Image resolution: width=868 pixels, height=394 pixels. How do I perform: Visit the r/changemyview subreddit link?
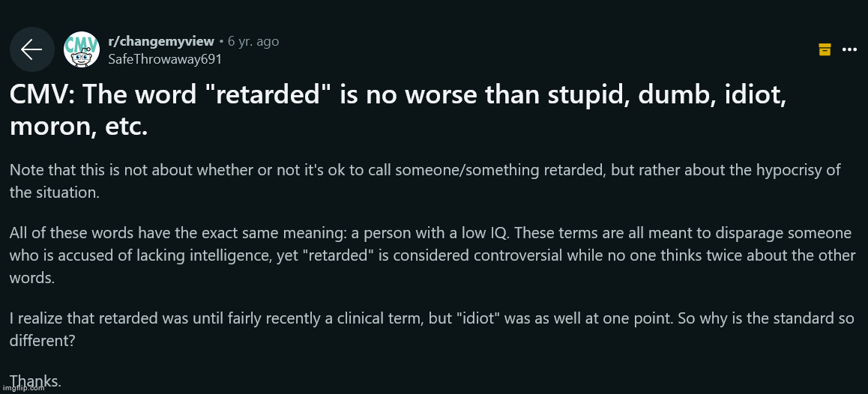click(x=161, y=41)
